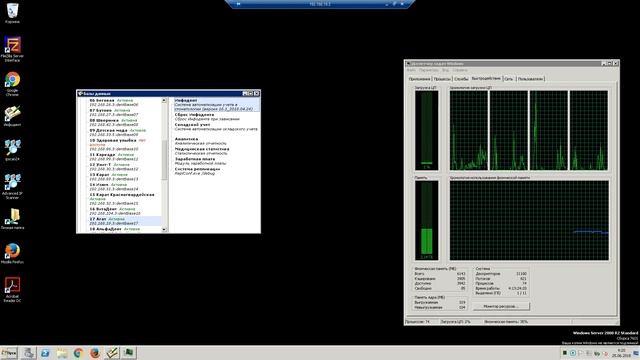Image resolution: width=640 pixels, height=360 pixels.
Task: Open the Start button on taskbar
Action: 9,353
